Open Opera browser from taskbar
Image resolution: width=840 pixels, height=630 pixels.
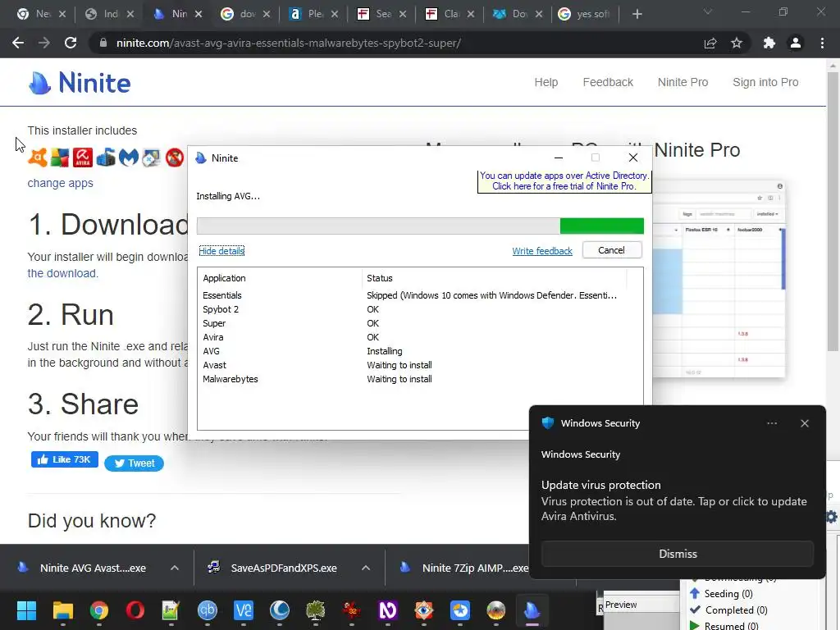click(135, 610)
